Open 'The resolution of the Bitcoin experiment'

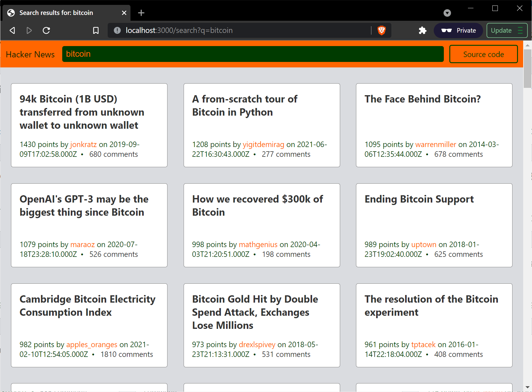click(431, 306)
